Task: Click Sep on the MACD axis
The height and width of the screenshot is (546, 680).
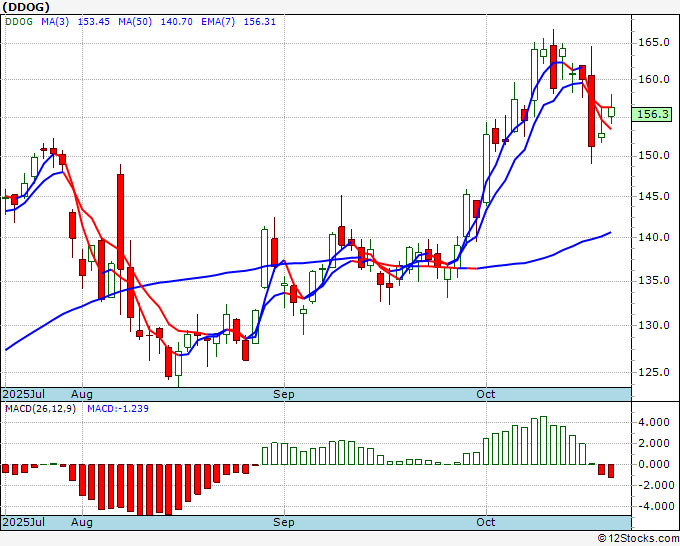Action: 284,522
